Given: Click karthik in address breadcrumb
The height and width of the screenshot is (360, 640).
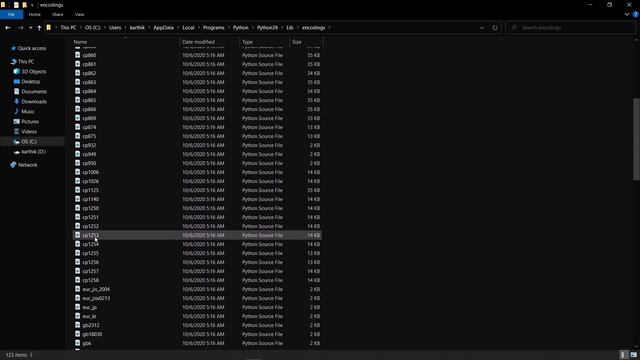Looking at the screenshot, I should 137,28.
